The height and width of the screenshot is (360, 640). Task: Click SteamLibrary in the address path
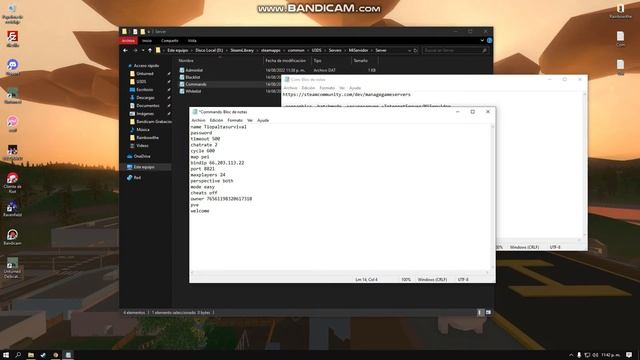242,50
